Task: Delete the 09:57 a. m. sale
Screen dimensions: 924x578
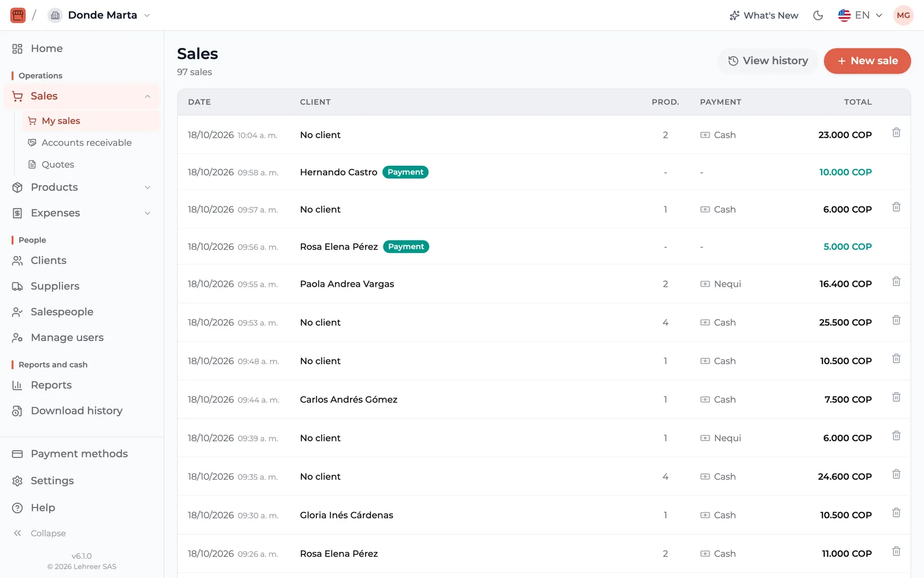Action: [896, 207]
